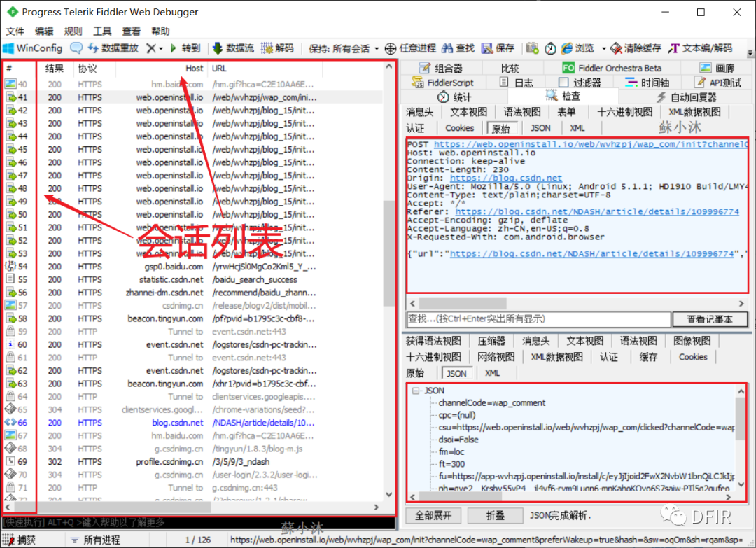Screen dimensions: 756x548
Task: Replay sessions with 数据重放
Action: [113, 48]
